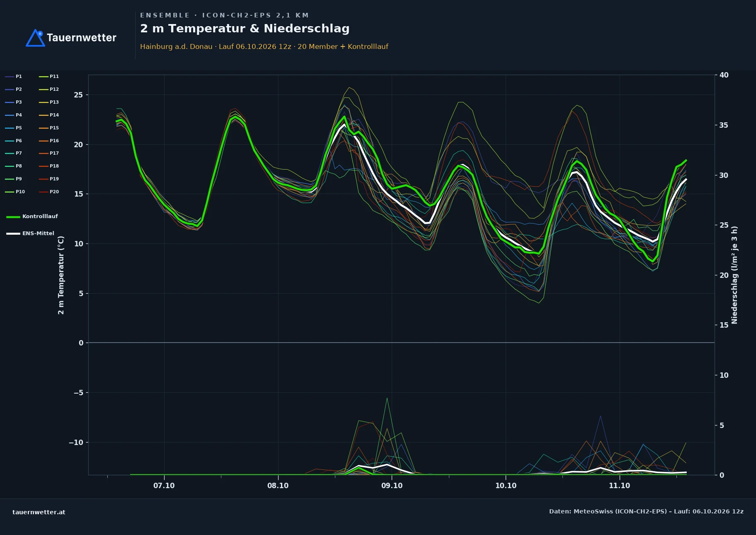Select the P5 legend entry
This screenshot has width=756, height=535.
(x=13, y=128)
